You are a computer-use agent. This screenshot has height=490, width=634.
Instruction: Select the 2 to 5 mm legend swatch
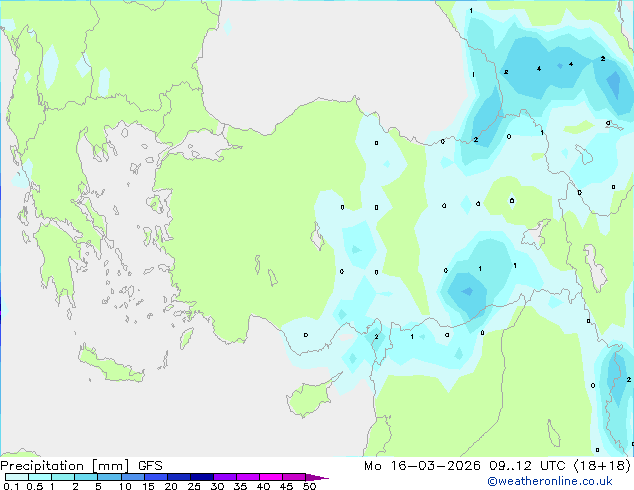pos(86,477)
